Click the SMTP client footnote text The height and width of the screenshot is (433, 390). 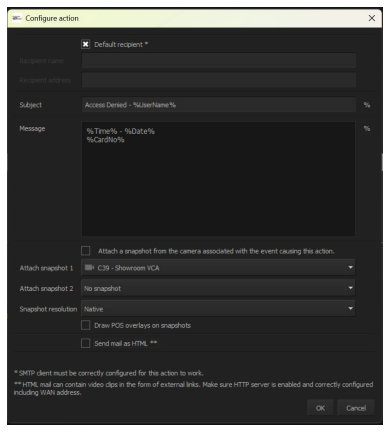109,373
